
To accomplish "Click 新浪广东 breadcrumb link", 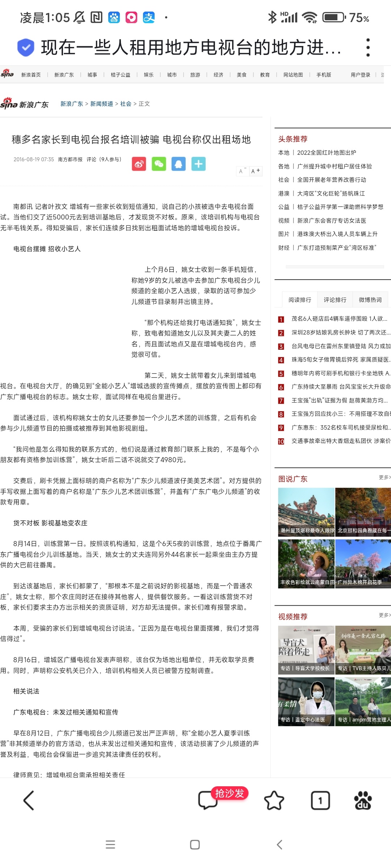I will [x=72, y=104].
